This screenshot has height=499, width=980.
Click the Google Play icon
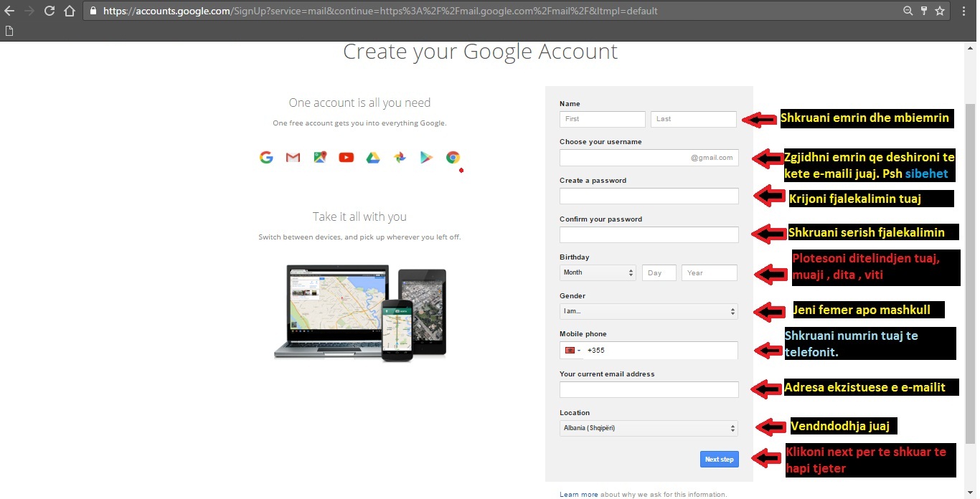tap(427, 157)
